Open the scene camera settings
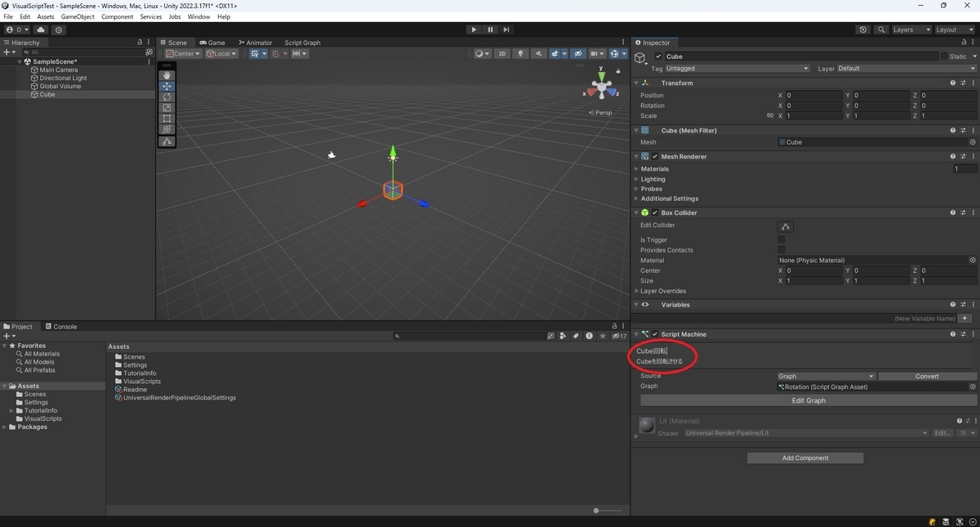The width and height of the screenshot is (980, 527). pyautogui.click(x=598, y=54)
